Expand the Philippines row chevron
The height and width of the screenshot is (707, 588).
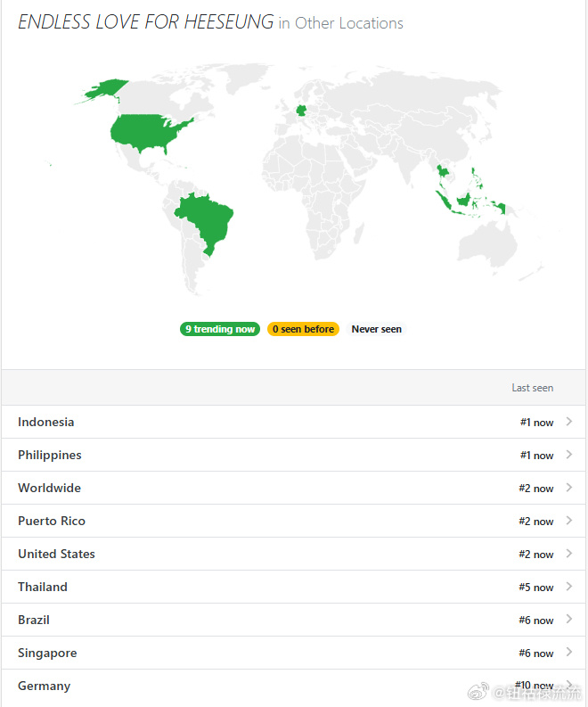[568, 455]
